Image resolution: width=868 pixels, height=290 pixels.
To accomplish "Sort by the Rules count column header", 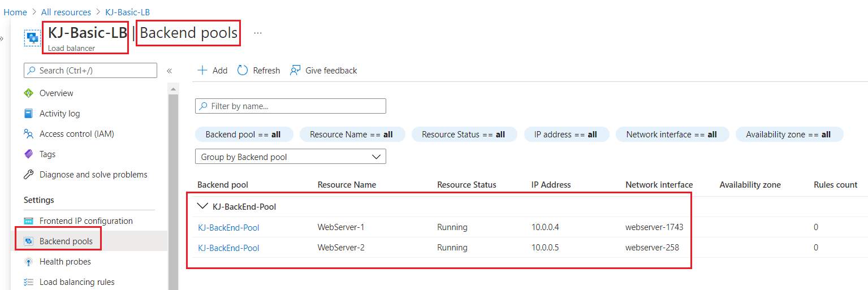I will pos(836,185).
